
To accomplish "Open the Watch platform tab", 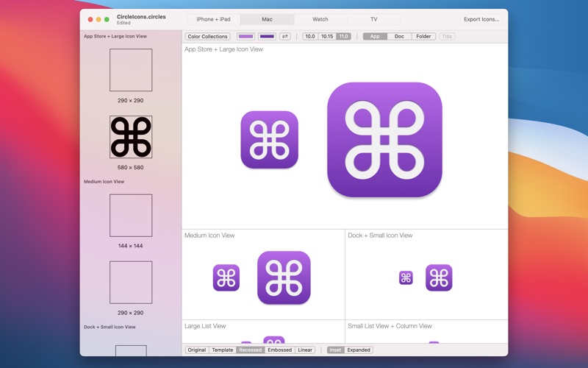I will point(320,19).
